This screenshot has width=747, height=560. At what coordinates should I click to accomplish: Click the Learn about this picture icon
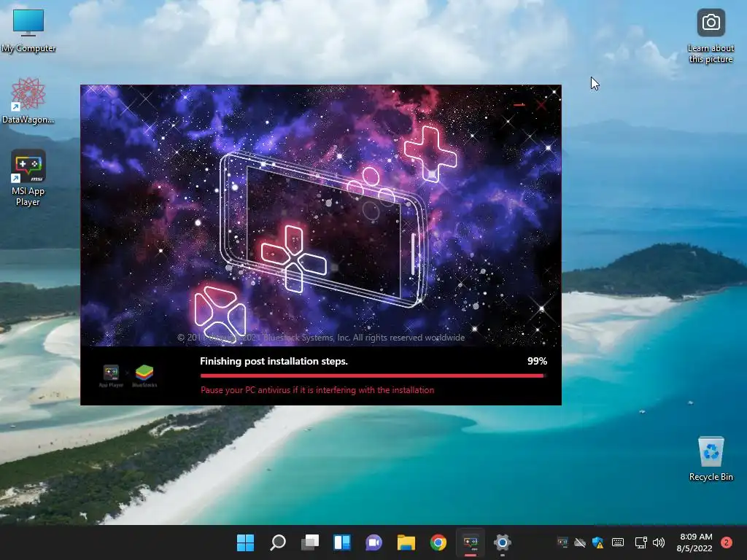711,36
